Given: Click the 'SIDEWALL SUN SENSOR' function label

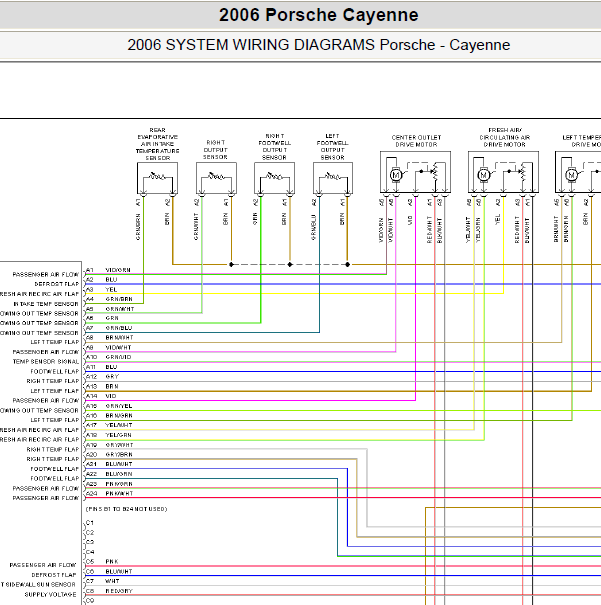Looking at the screenshot, I should [38, 585].
